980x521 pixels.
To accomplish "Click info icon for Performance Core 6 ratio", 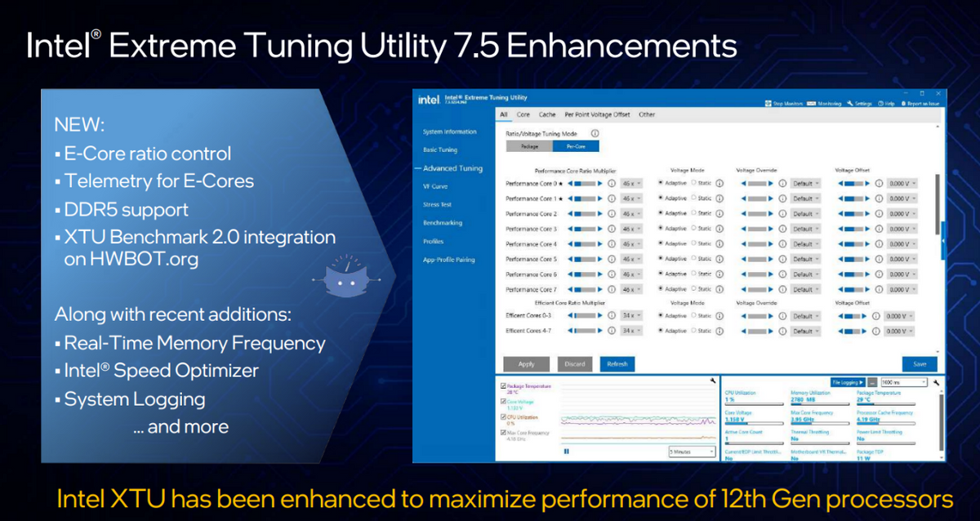I will point(611,274).
